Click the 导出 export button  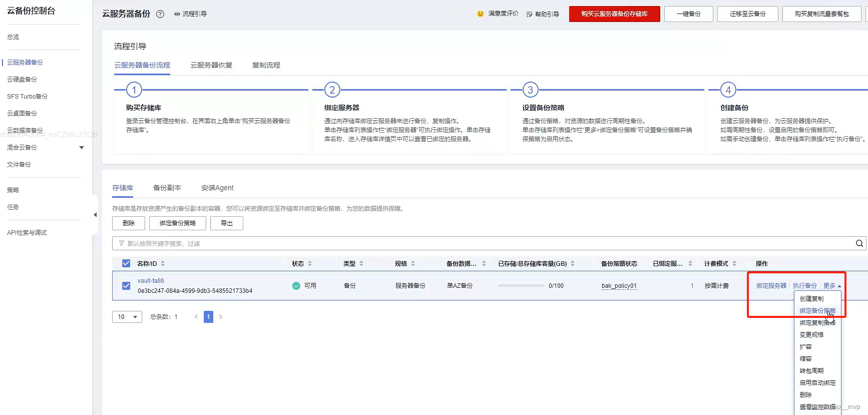[227, 223]
